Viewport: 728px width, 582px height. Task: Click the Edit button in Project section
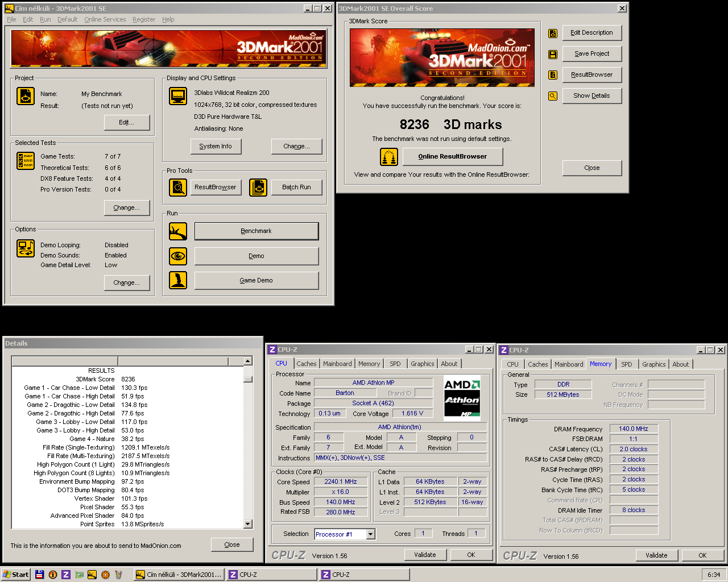point(127,123)
